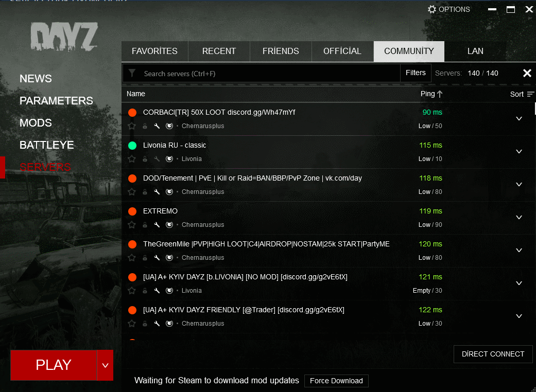Screen dimensions: 536x392
Task: Go to the MODS section
Action: tap(36, 123)
